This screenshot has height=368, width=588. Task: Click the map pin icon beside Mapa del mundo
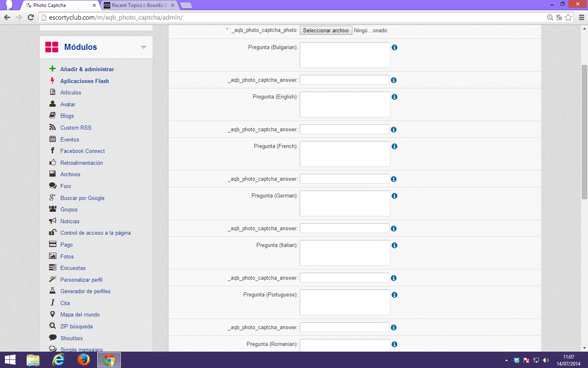click(x=52, y=314)
